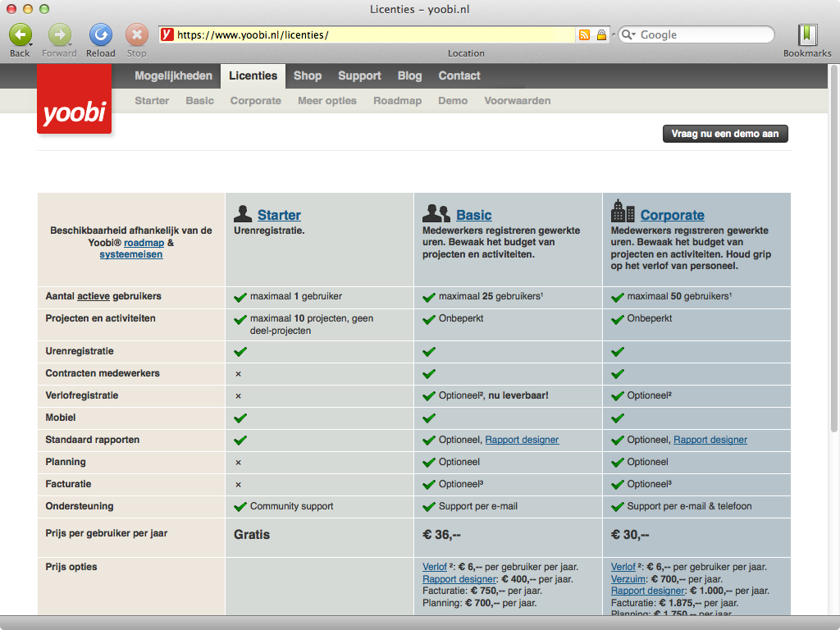This screenshot has height=630, width=840.
Task: Click the yoobi favicon in the location bar
Action: coord(167,34)
